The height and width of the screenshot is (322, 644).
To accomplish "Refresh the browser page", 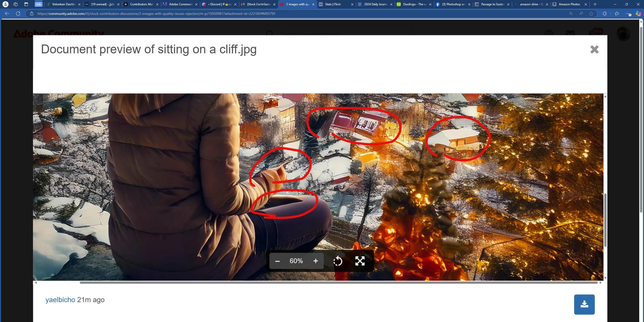I will click(18, 14).
